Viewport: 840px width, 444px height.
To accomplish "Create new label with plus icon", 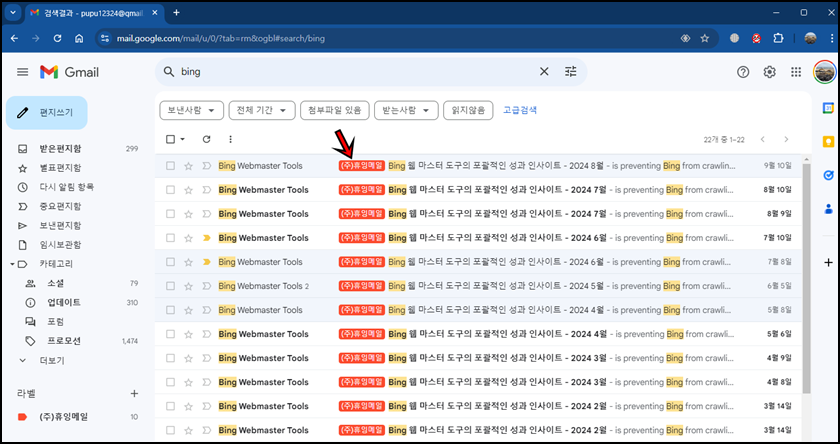I will [x=134, y=394].
